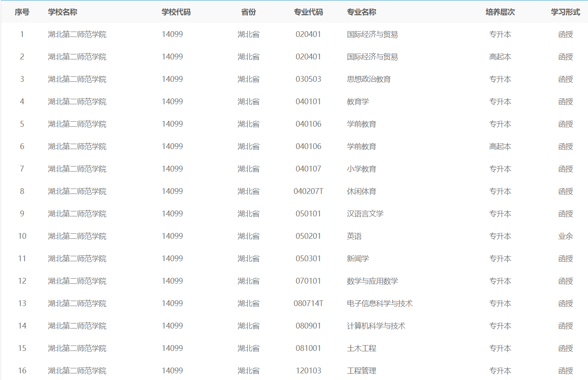Viewport: 588px width, 380px height.
Task: Click 专升本 in row 9
Action: (x=500, y=214)
